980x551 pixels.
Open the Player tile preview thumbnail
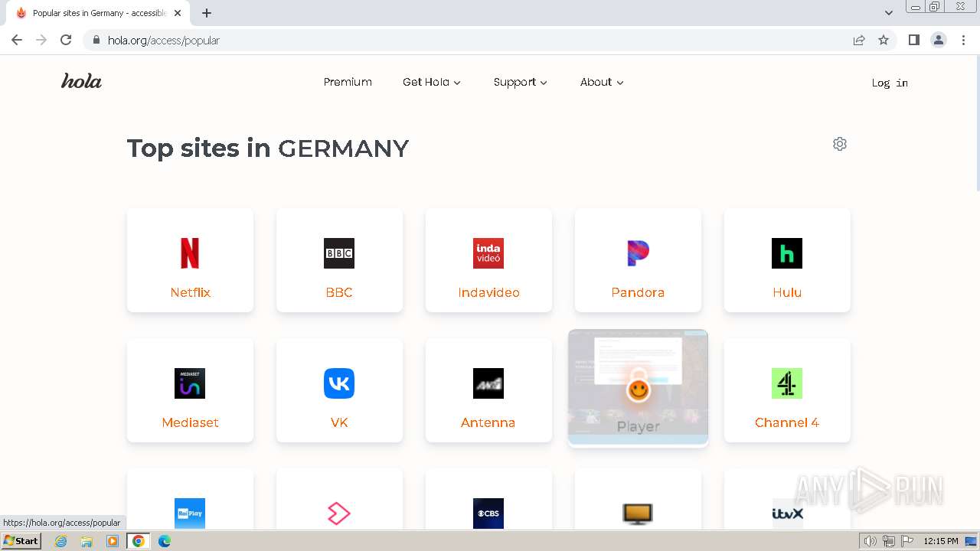pos(638,386)
